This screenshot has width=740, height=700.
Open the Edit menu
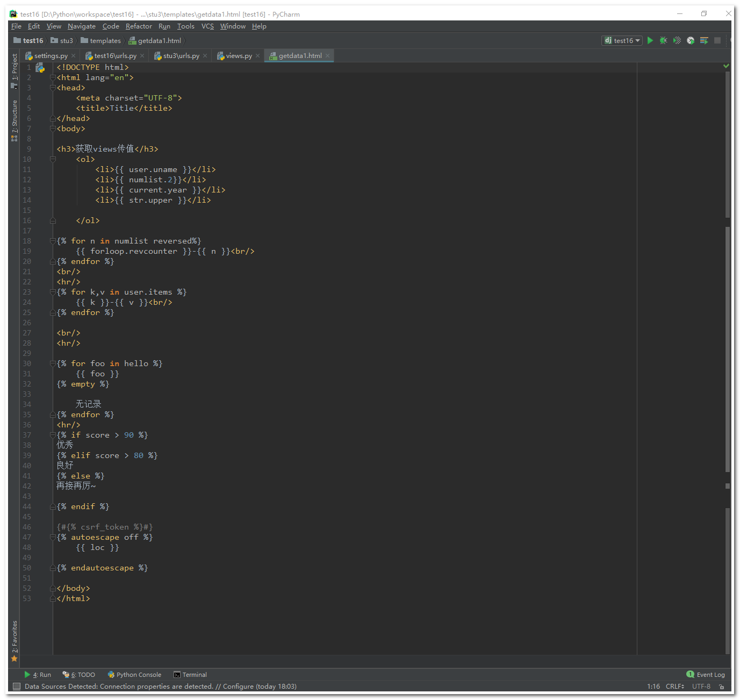(34, 26)
